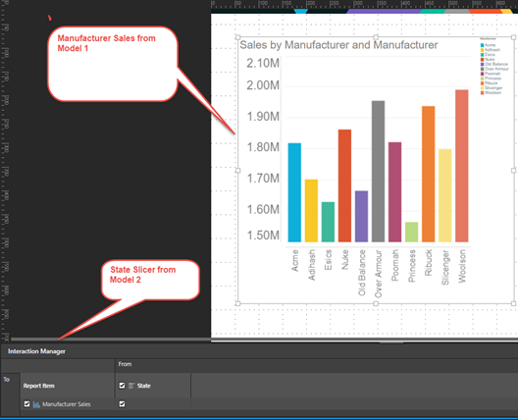518x420 pixels.
Task: Click the Acme x-axis category label
Action: tap(294, 260)
